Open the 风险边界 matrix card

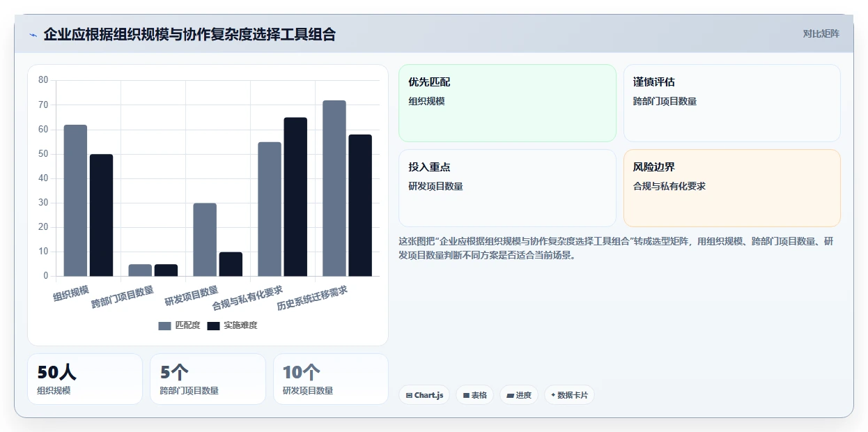(x=732, y=188)
